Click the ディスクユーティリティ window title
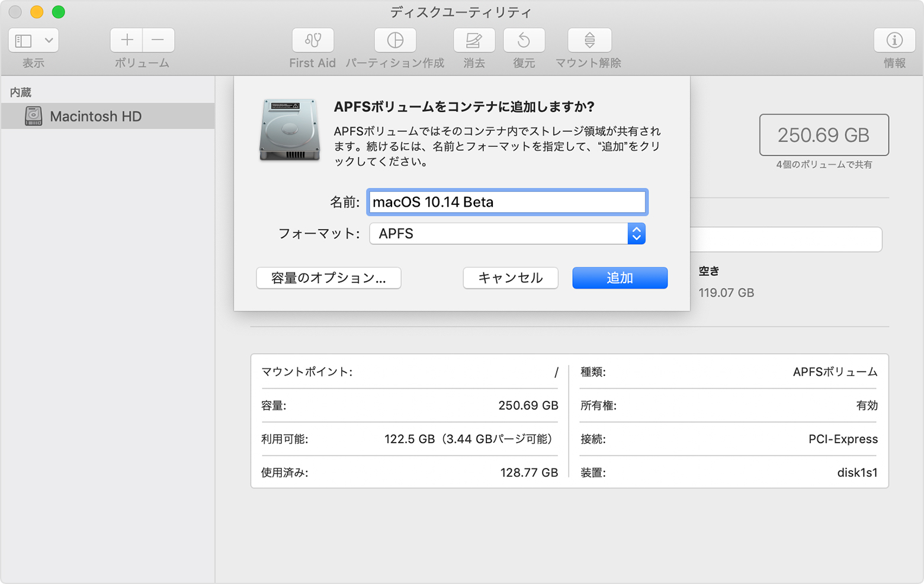Viewport: 924px width, 584px height. (x=461, y=12)
